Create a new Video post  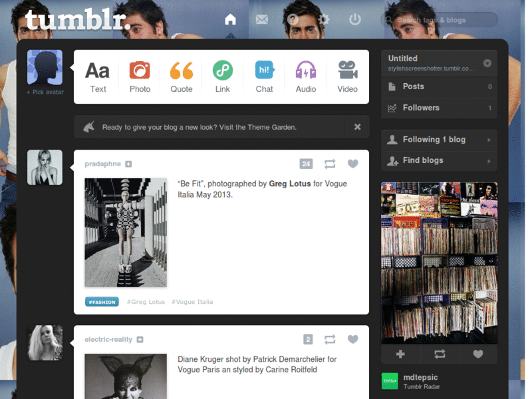(347, 77)
